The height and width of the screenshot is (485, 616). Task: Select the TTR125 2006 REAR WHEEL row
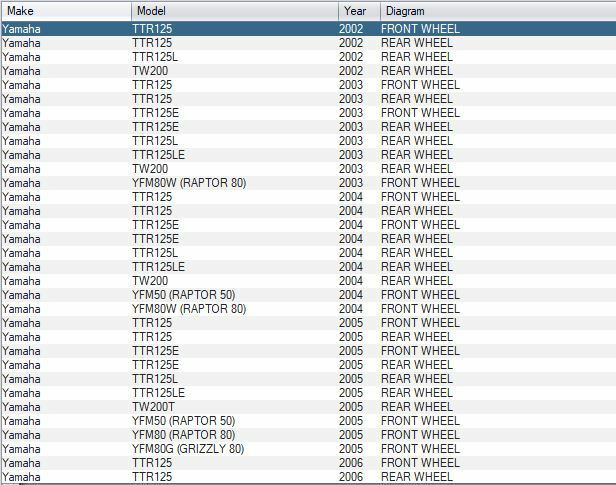click(309, 477)
